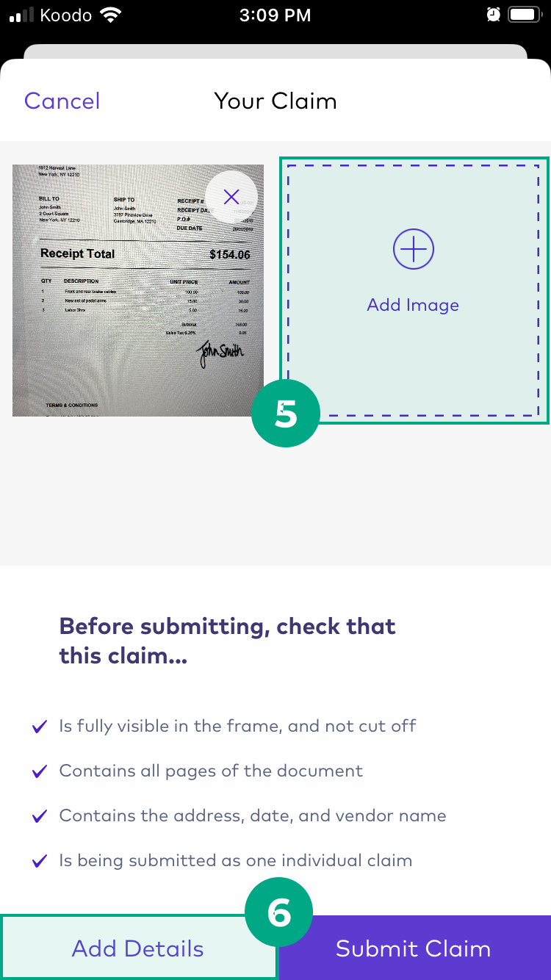Select the 'Your Claim' title bar
This screenshot has height=980, width=551.
[x=275, y=101]
